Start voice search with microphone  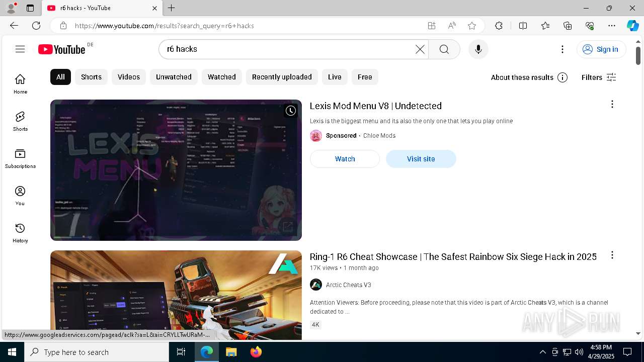[478, 49]
